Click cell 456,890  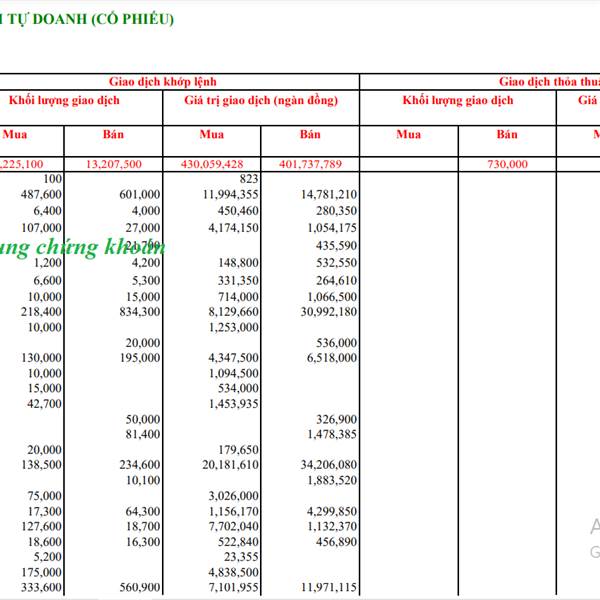pyautogui.click(x=337, y=542)
